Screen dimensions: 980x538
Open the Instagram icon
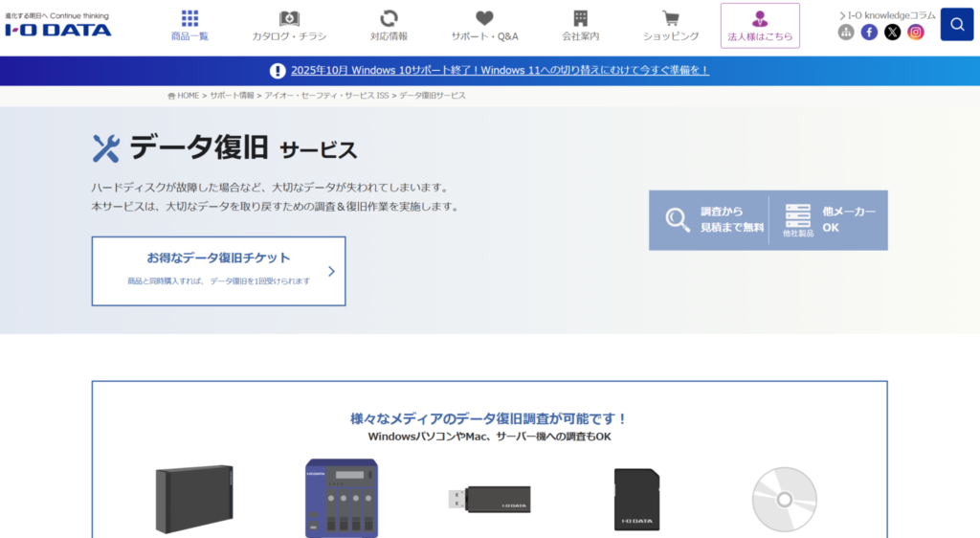click(916, 32)
